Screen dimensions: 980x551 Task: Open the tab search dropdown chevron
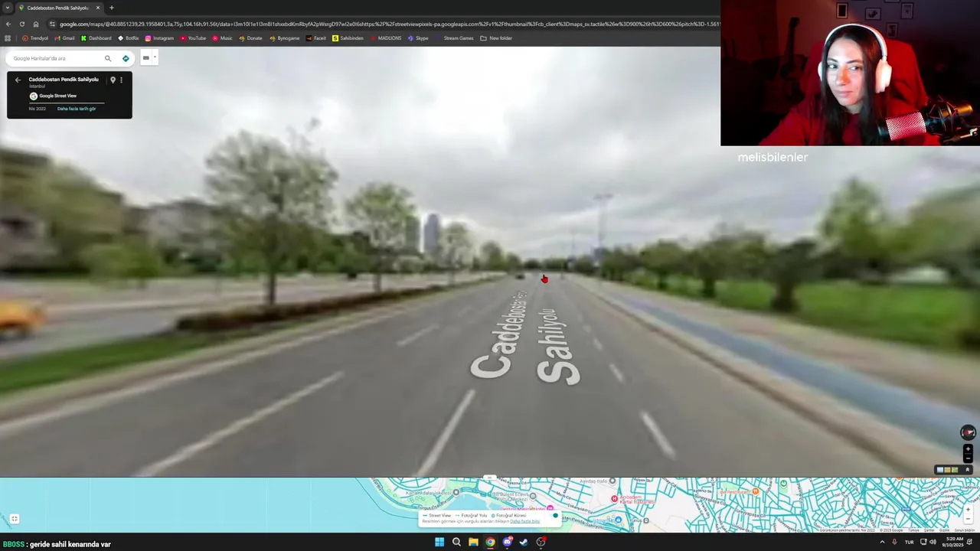point(8,8)
